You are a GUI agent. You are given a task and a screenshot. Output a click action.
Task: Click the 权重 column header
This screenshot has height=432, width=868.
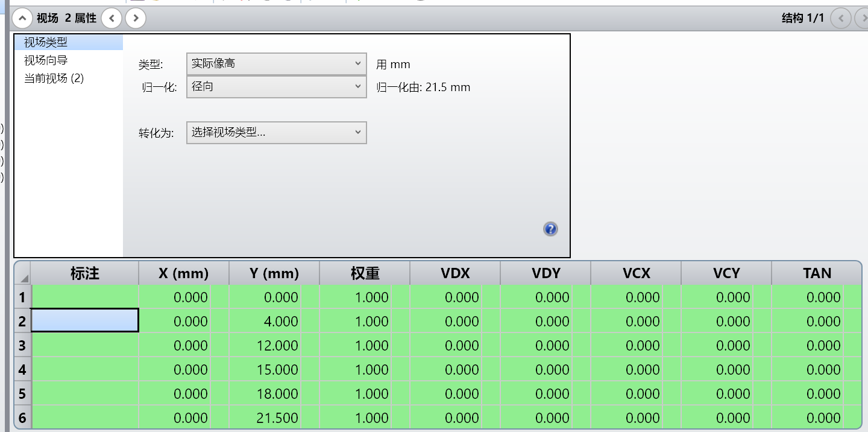tap(365, 273)
